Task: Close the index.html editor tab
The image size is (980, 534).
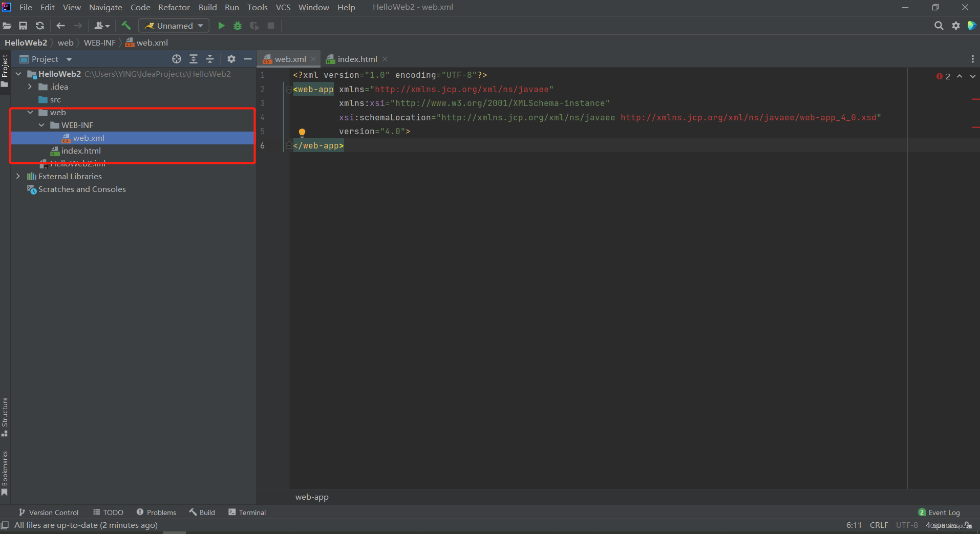Action: [385, 59]
